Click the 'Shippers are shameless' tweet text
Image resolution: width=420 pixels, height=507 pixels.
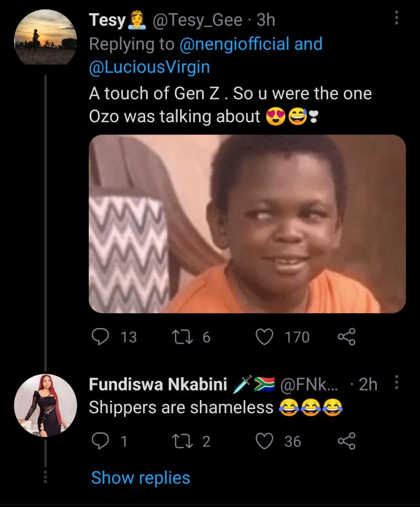click(181, 407)
